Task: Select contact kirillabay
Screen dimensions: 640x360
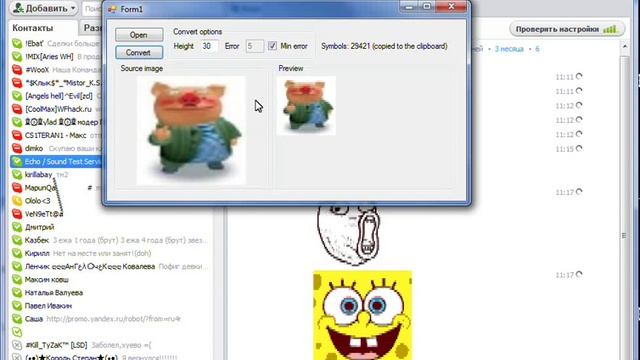Action: (x=39, y=175)
